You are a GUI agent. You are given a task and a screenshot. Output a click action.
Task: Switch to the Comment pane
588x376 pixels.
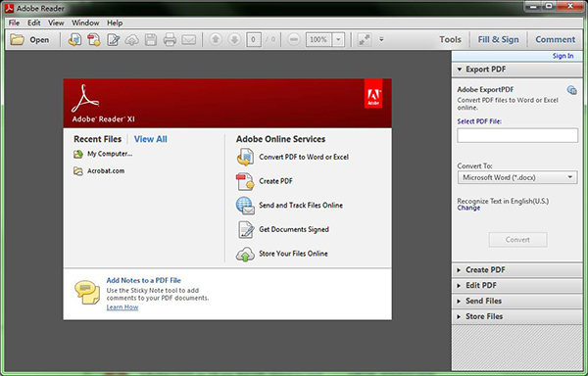pos(555,39)
